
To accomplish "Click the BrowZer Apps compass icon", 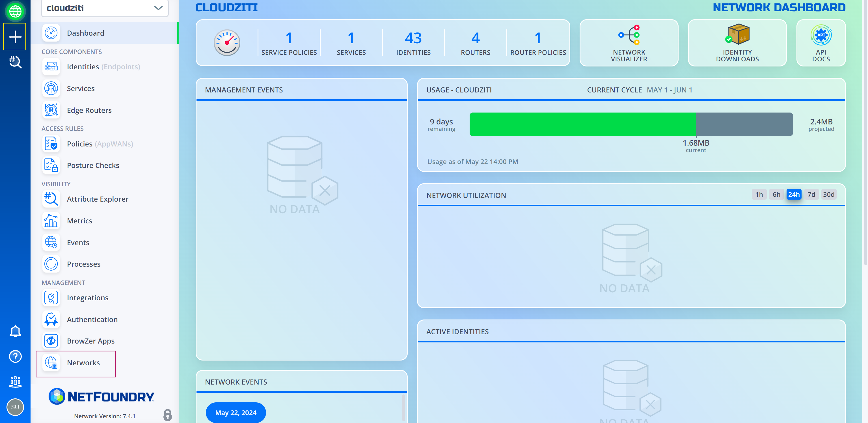I will click(51, 341).
